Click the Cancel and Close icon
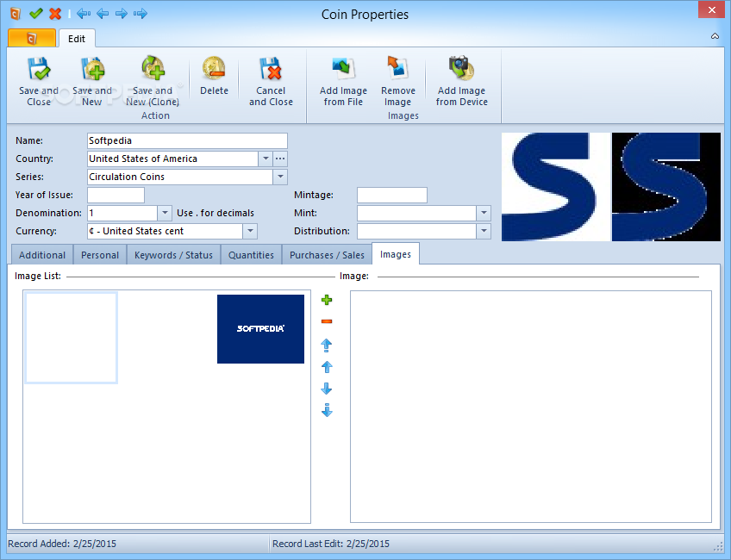Screen dimensions: 731x560 tap(271, 69)
